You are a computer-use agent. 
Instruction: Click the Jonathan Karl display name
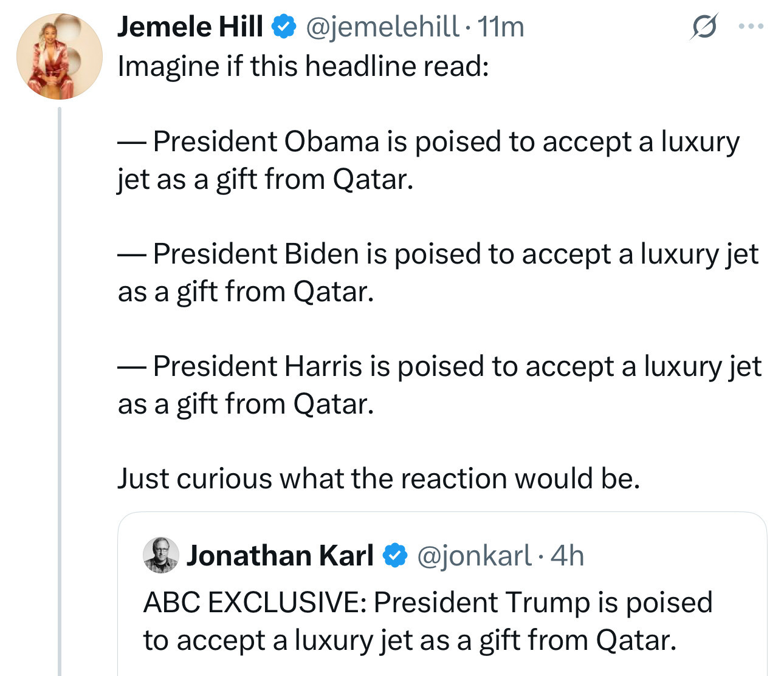pyautogui.click(x=280, y=556)
